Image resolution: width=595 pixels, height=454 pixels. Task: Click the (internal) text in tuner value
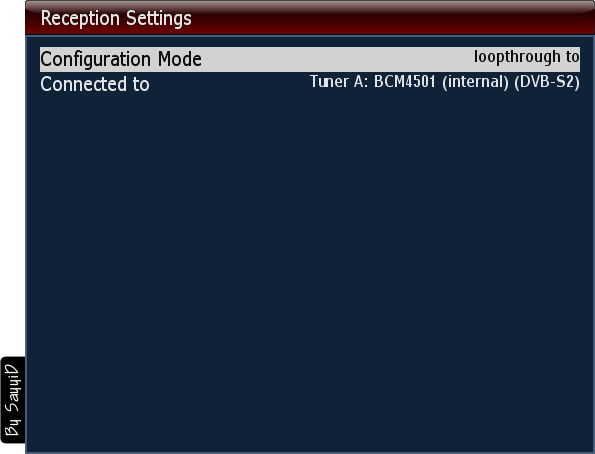[475, 82]
